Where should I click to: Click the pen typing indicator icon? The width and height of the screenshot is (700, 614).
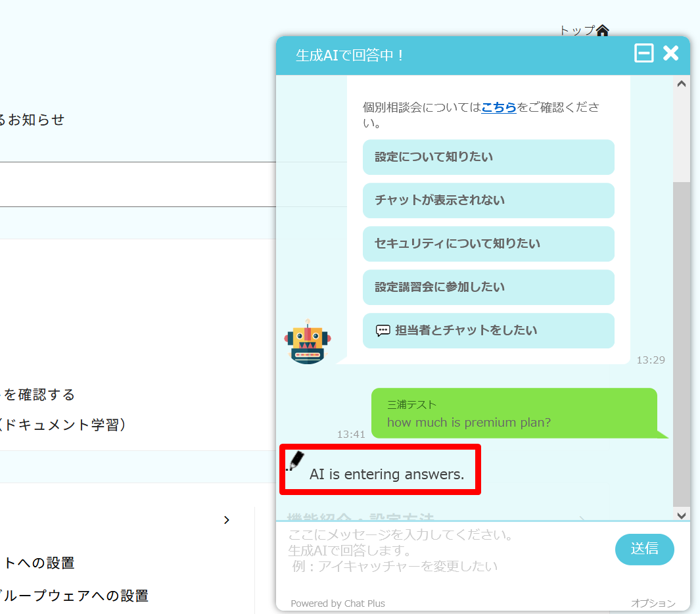(x=296, y=461)
